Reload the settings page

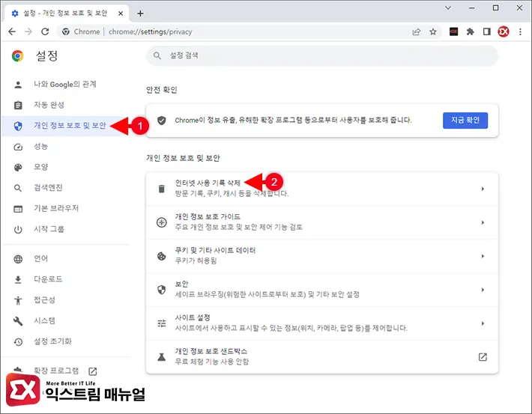pyautogui.click(x=45, y=32)
